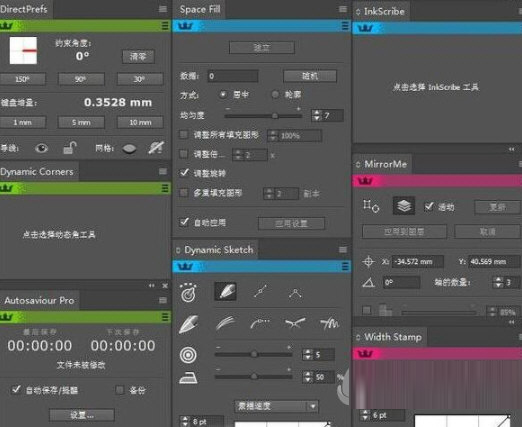Click the dotted path extension icon in Dynamic Sketch
This screenshot has height=427, width=522.
coord(260,323)
